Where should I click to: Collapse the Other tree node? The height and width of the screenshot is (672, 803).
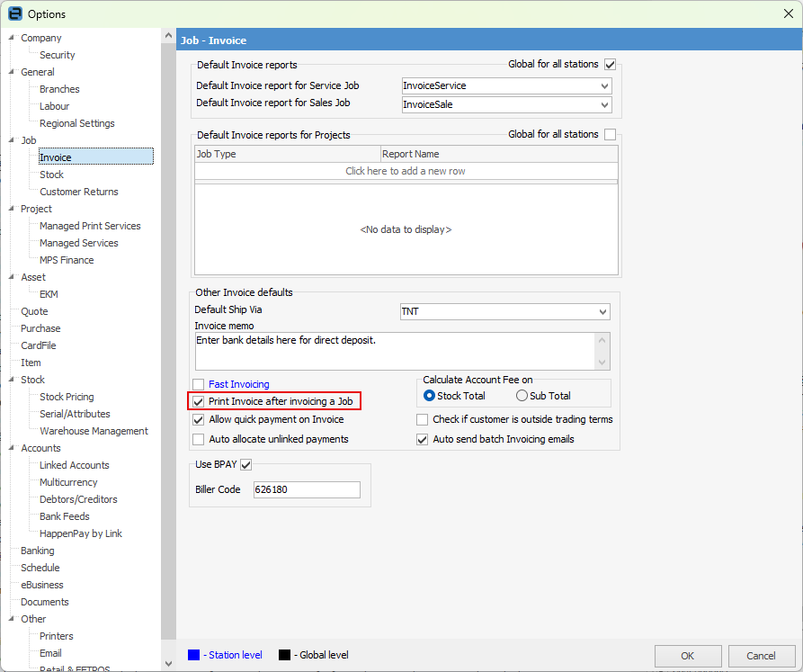point(12,619)
